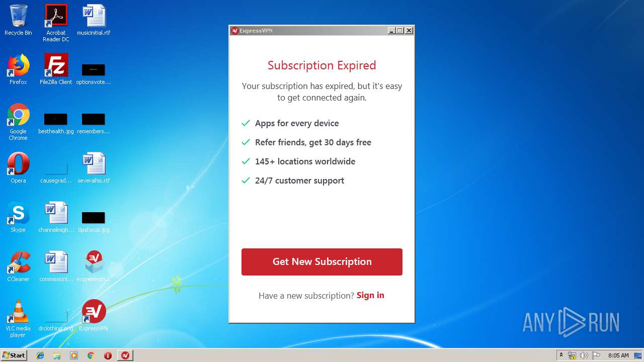
Task: Click the Show desktop button
Action: point(638,355)
